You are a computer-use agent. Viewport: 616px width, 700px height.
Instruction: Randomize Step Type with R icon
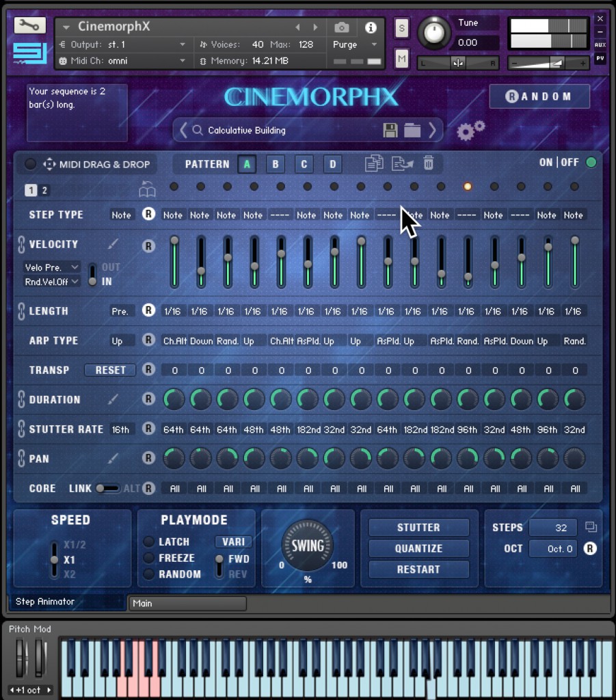(x=148, y=214)
